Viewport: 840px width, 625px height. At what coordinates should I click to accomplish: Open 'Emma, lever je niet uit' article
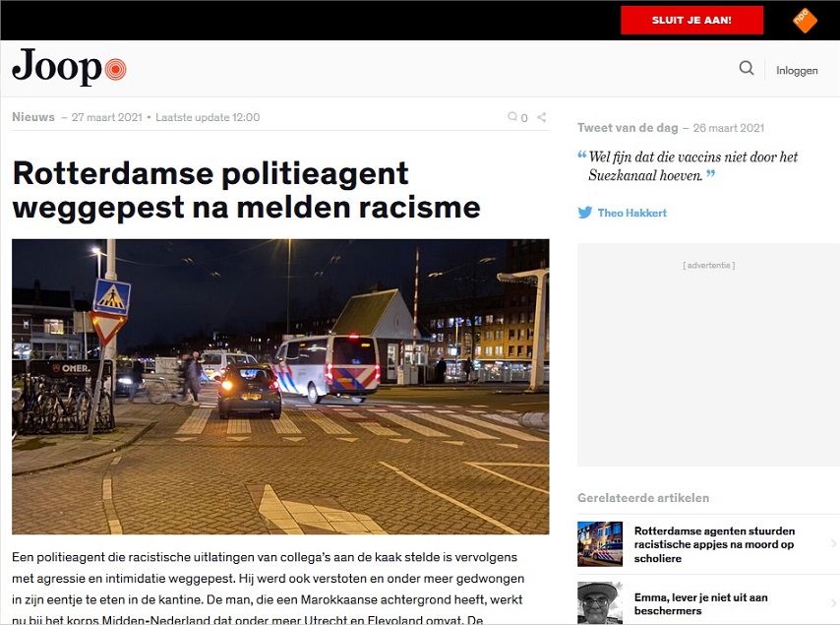[x=700, y=603]
